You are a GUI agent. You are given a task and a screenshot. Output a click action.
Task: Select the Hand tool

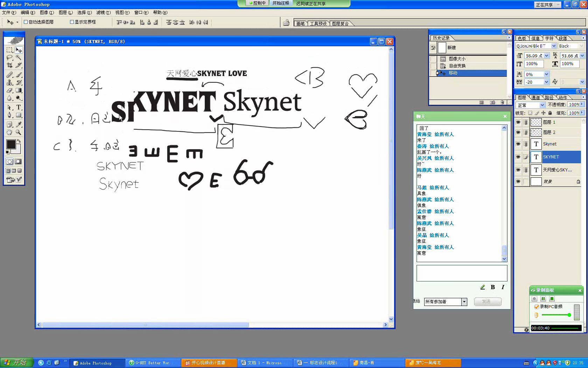pyautogui.click(x=9, y=132)
